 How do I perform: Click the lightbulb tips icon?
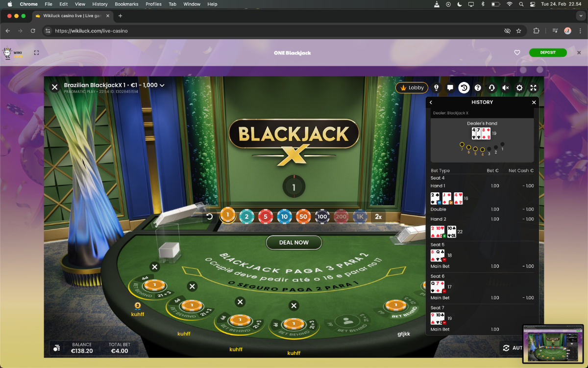(x=436, y=88)
